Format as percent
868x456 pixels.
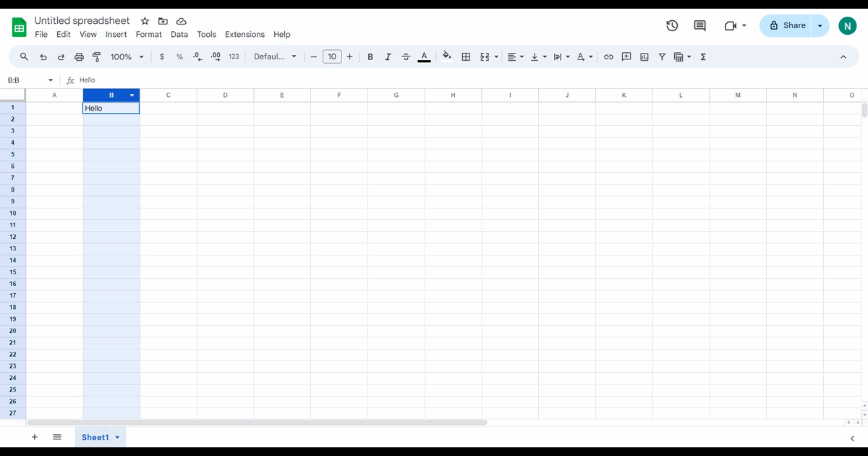(x=179, y=56)
